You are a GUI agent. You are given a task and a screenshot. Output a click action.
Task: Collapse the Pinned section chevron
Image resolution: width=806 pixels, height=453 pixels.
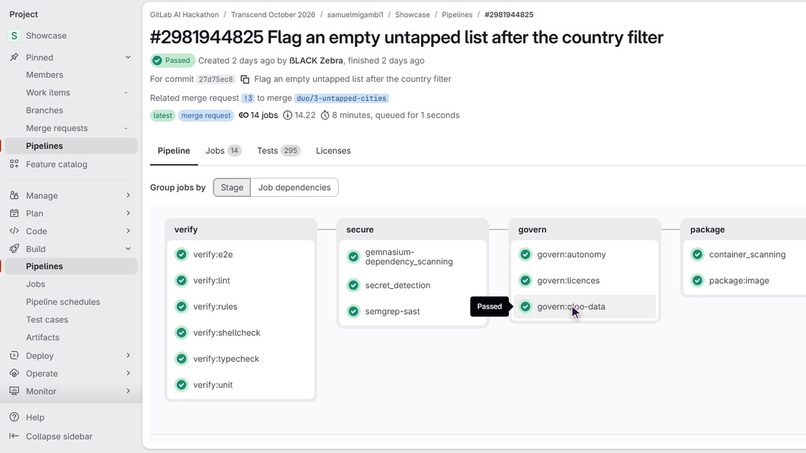(x=128, y=57)
